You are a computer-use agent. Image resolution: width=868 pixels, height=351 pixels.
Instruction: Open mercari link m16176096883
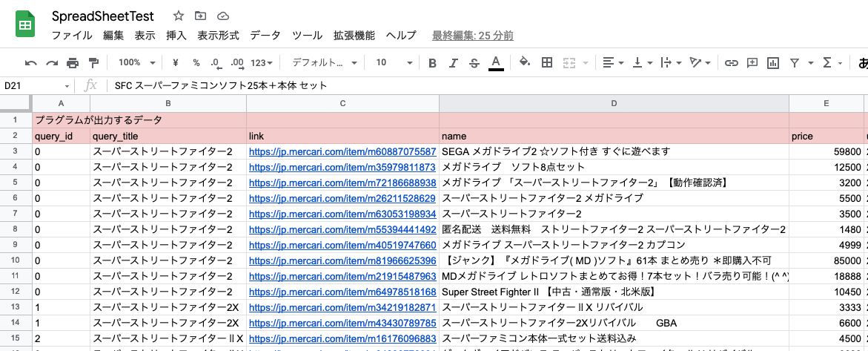[342, 338]
